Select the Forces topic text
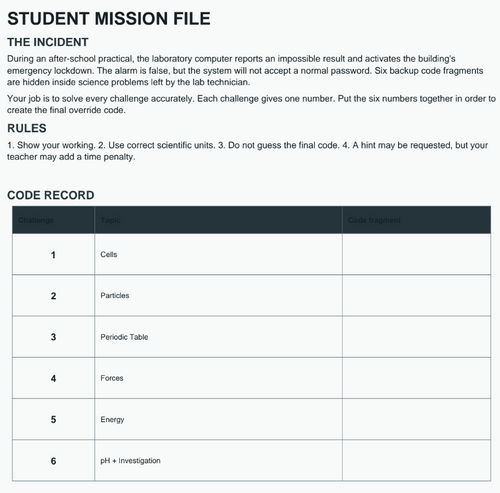The height and width of the screenshot is (493, 500). click(112, 378)
